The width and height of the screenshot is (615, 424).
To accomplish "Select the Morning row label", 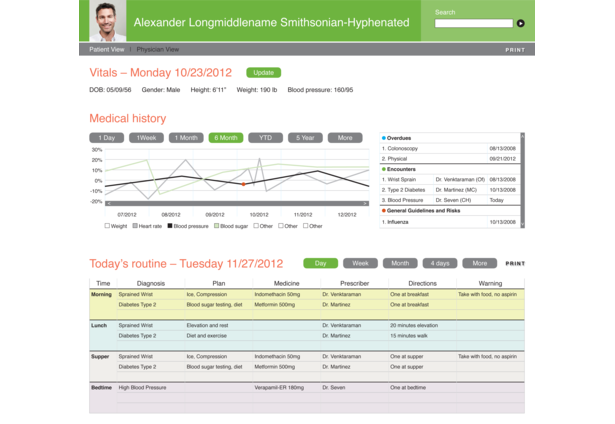I will tap(101, 295).
